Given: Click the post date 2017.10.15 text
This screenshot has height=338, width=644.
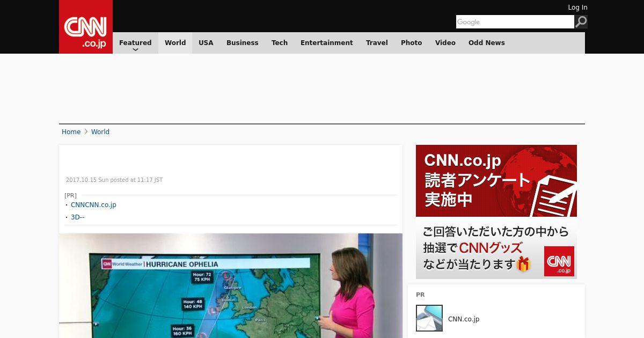Looking at the screenshot, I should (x=114, y=180).
